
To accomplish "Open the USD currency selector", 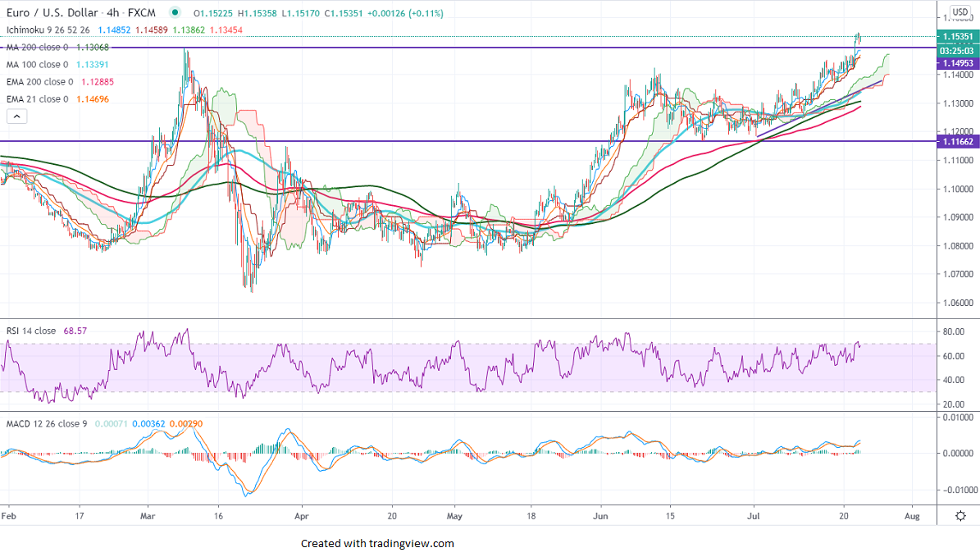I will click(960, 13).
